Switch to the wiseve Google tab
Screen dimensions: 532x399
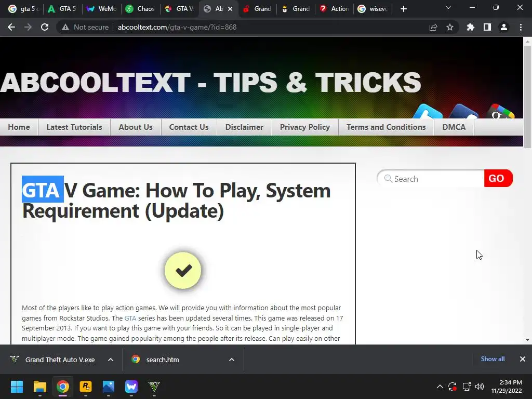373,9
